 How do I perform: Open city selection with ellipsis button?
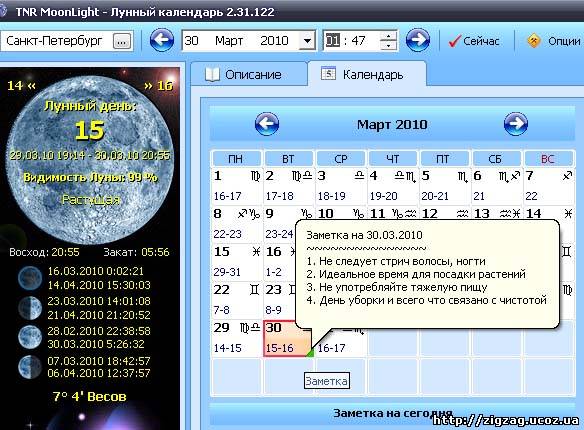(x=122, y=41)
